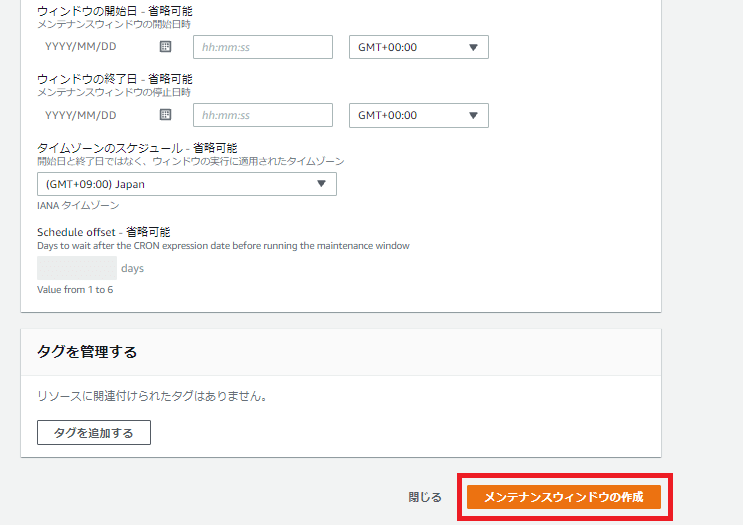743x525 pixels.
Task: Select the 'メンテナンスウィンドウの停止日時' description
Action: [114, 92]
